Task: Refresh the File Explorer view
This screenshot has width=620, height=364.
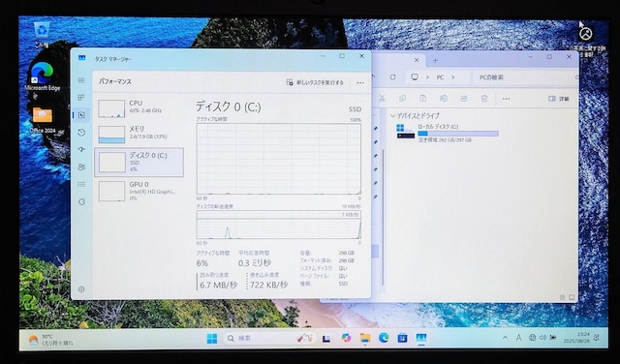Action: coord(392,77)
